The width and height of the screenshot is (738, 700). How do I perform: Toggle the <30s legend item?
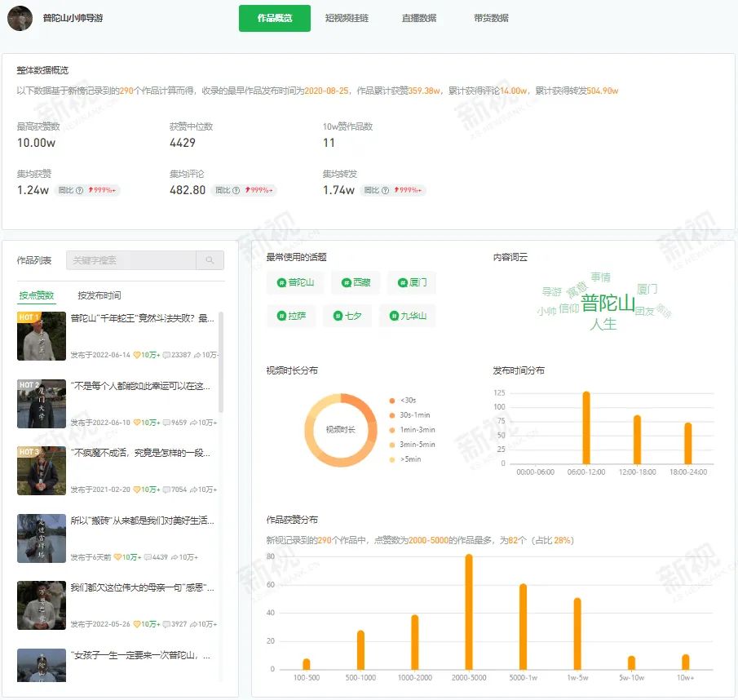click(402, 401)
